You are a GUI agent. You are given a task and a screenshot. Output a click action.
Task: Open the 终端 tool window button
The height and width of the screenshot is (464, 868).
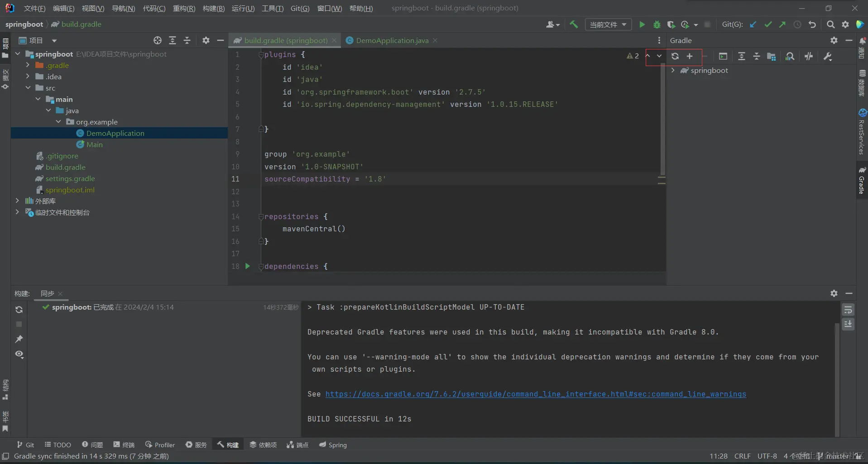point(124,445)
